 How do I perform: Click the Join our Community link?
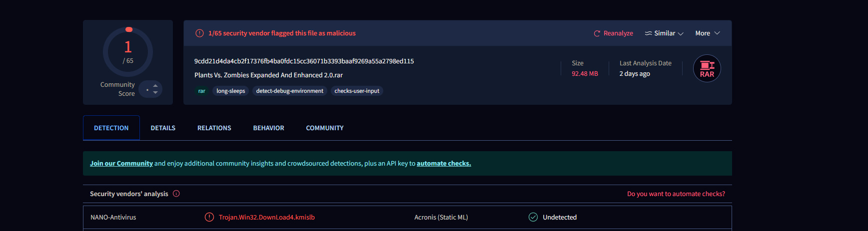pyautogui.click(x=121, y=164)
